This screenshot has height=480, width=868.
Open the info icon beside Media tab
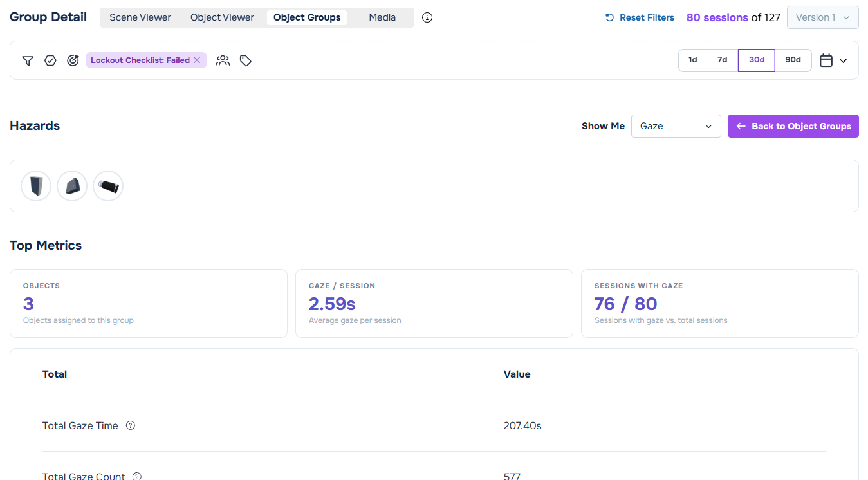[x=427, y=17]
